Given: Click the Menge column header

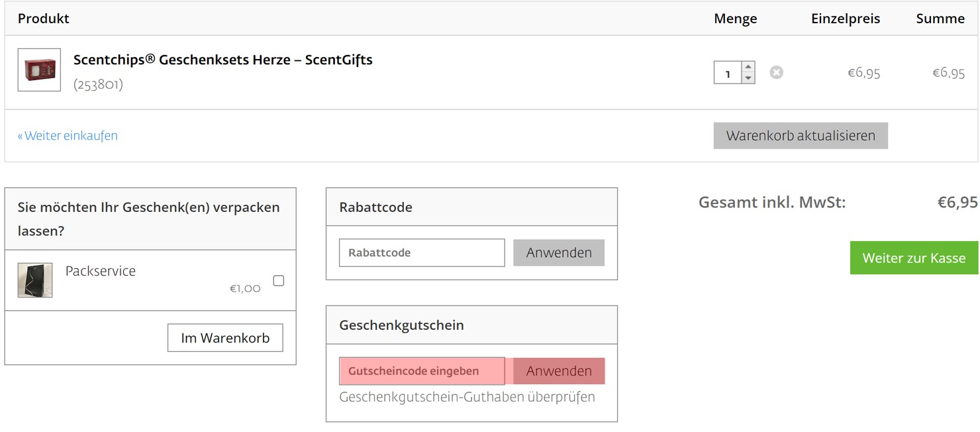Looking at the screenshot, I should (x=736, y=19).
